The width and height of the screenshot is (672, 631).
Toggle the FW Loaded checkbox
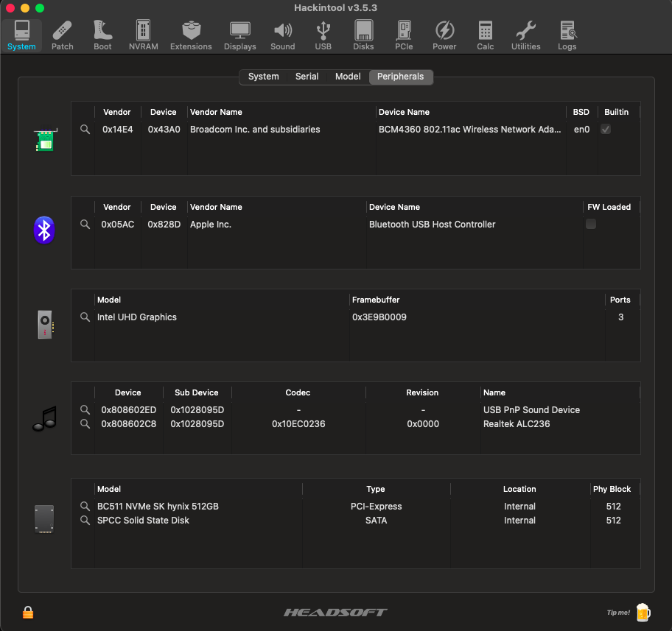pos(590,224)
